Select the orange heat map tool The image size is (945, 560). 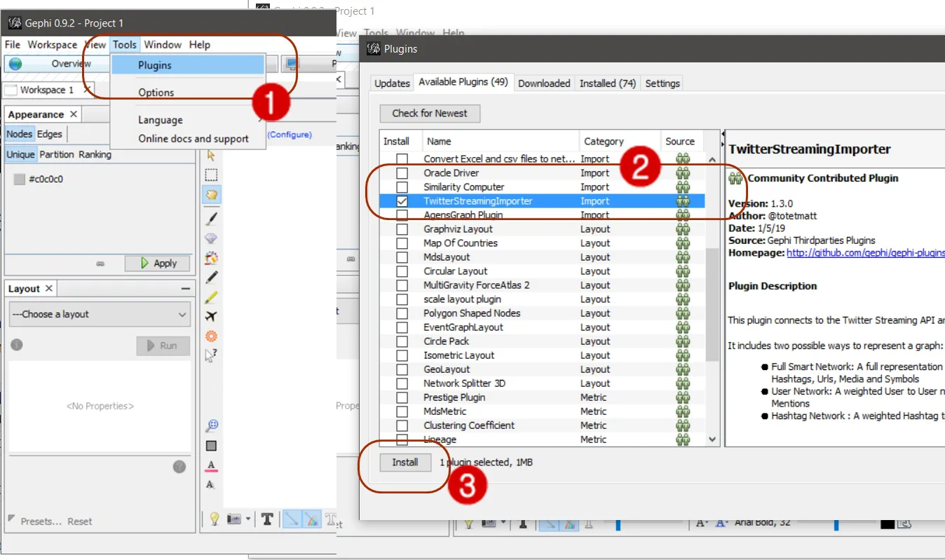coord(211,336)
